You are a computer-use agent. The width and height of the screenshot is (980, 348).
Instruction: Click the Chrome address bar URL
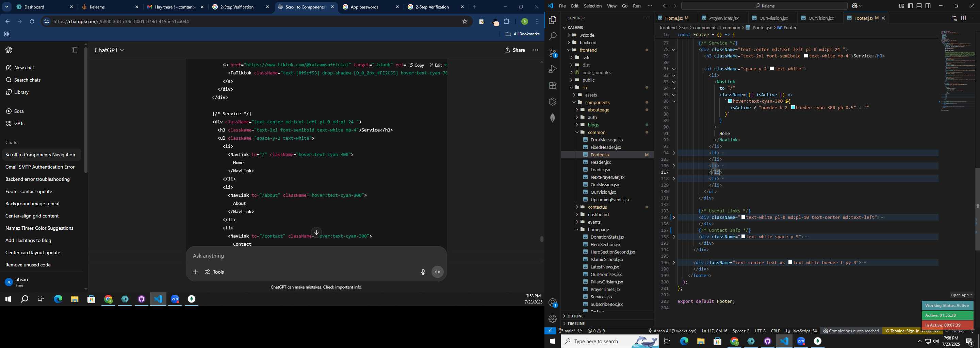122,22
